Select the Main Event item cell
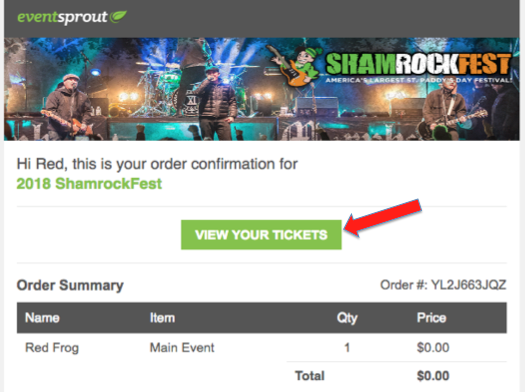The height and width of the screenshot is (392, 525). coord(182,347)
